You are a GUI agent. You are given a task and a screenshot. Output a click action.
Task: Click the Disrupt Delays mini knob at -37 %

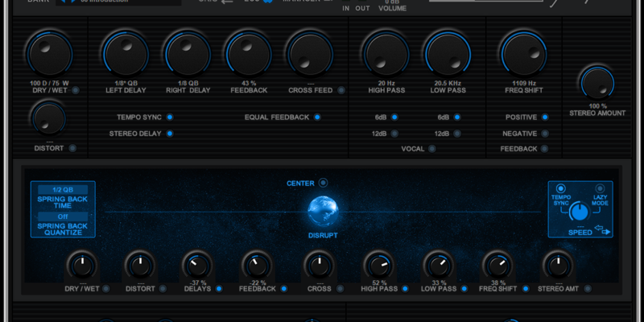click(x=197, y=266)
